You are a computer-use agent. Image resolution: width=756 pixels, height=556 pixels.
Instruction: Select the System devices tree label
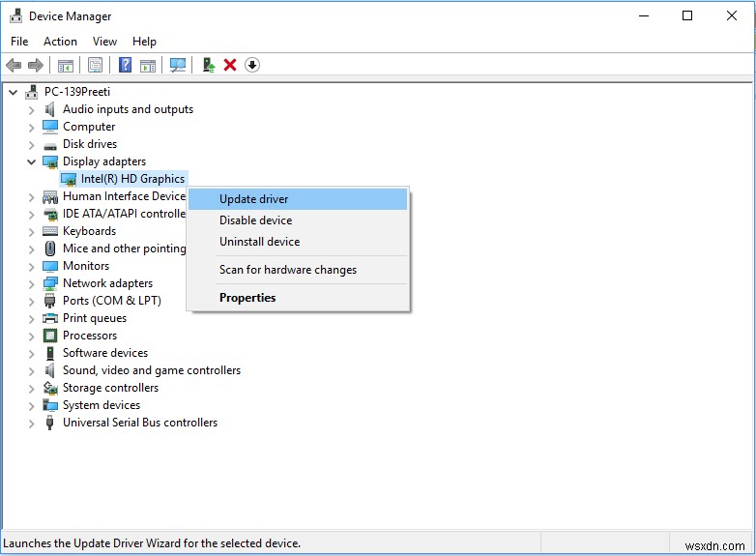click(102, 405)
